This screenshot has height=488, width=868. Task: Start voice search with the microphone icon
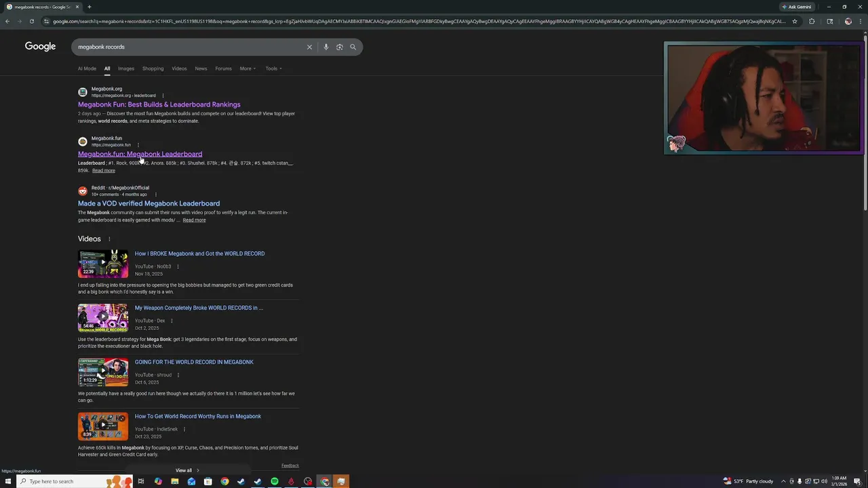coord(325,47)
